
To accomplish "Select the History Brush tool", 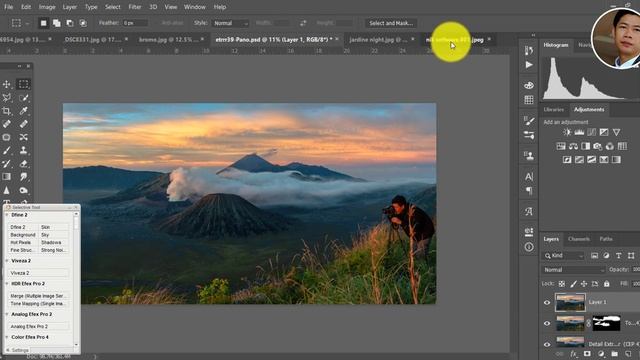I will tap(7, 164).
